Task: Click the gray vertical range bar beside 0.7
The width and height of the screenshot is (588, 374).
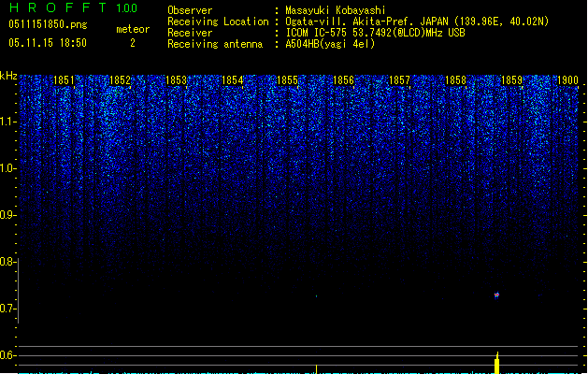Action: coord(19,291)
